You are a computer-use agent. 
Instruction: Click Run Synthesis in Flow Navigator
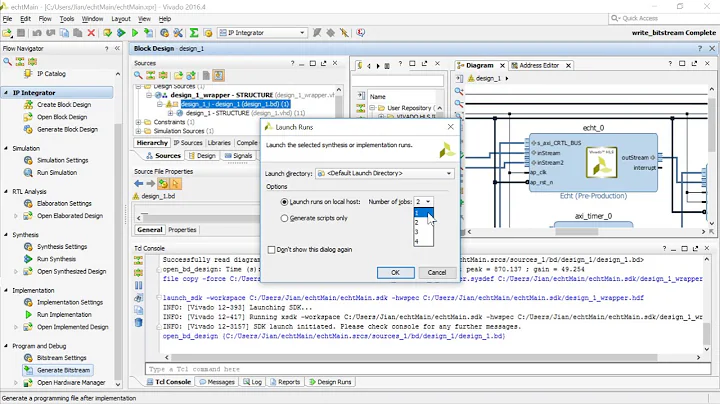(56, 259)
